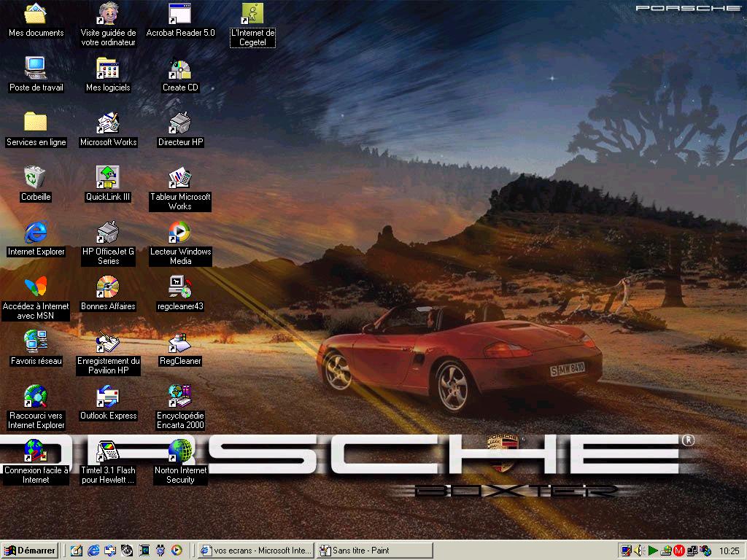This screenshot has width=747, height=560.
Task: Click the Lecteur Windows Media icon
Action: (x=180, y=233)
